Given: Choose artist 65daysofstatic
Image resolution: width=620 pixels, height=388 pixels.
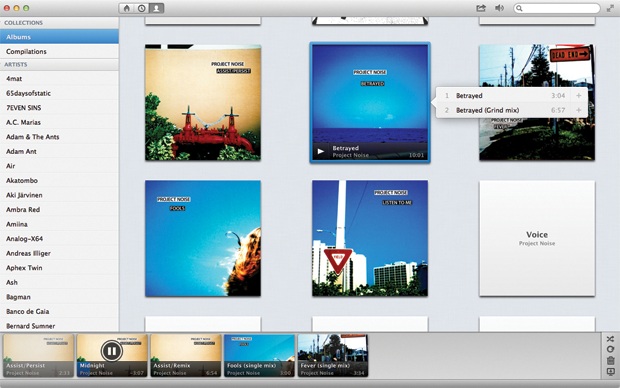Looking at the screenshot, I should point(59,93).
